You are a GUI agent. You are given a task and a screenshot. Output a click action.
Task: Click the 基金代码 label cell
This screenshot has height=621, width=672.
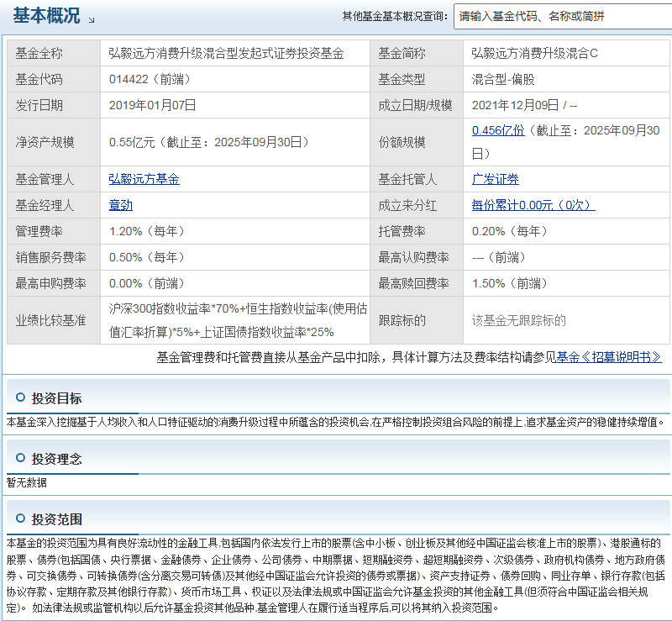tap(54, 79)
